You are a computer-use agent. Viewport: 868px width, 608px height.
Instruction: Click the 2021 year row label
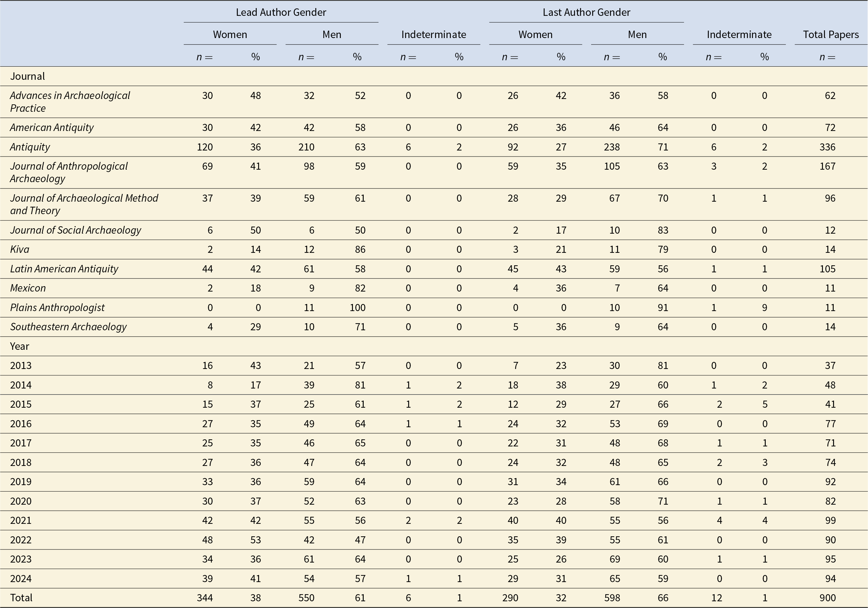pyautogui.click(x=21, y=520)
